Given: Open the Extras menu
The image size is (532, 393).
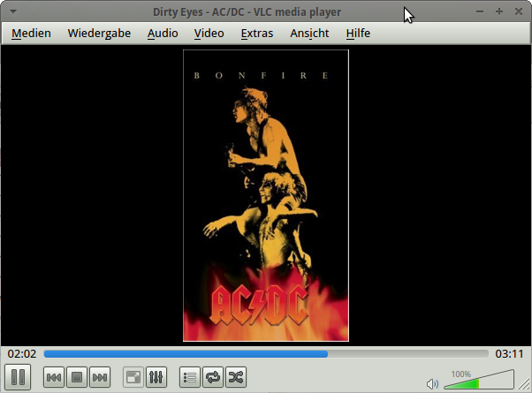Looking at the screenshot, I should coord(257,34).
